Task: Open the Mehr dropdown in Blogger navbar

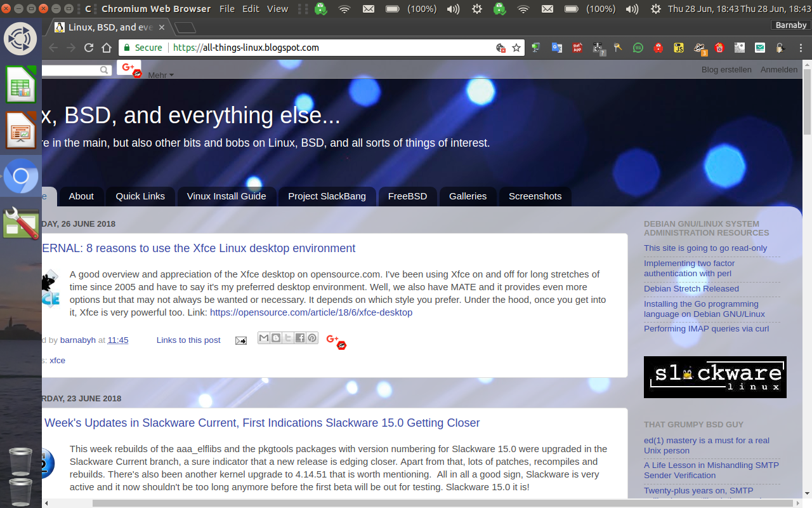Action: (x=160, y=75)
